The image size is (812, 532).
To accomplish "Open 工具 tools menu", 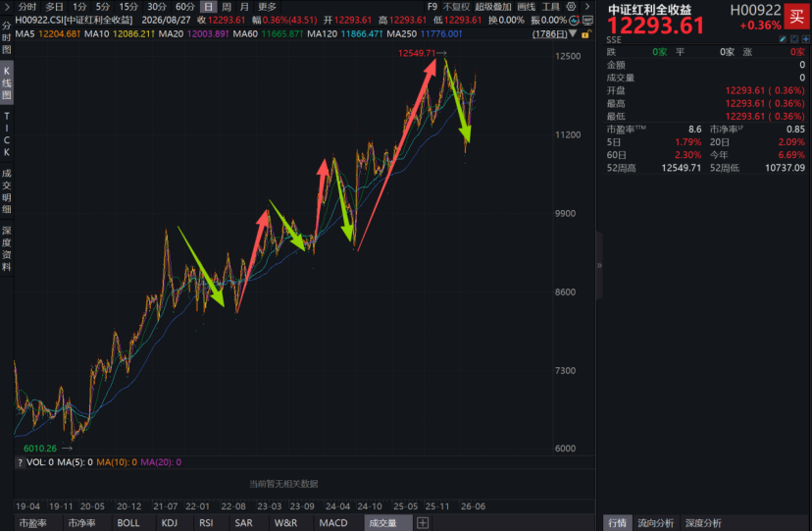I will (x=550, y=7).
